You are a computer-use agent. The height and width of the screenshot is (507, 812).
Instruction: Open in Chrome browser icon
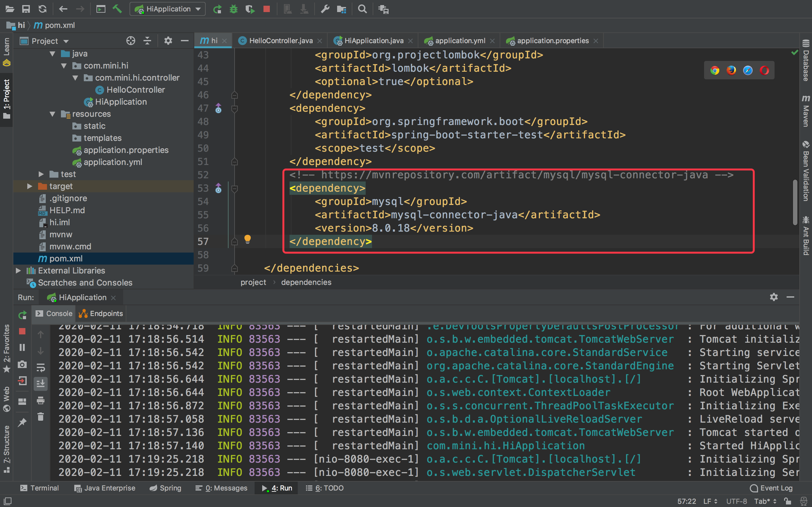(x=715, y=70)
